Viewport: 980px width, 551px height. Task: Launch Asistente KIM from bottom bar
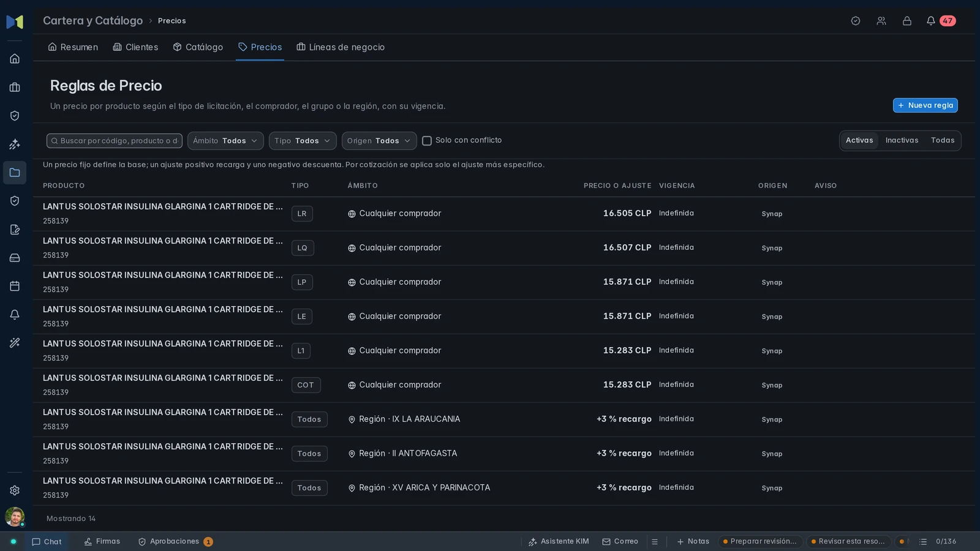559,542
